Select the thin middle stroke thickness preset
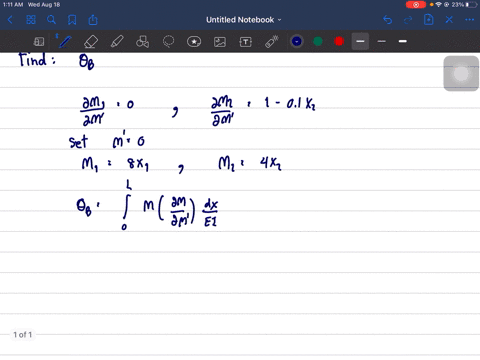The width and height of the screenshot is (480, 360). click(382, 41)
